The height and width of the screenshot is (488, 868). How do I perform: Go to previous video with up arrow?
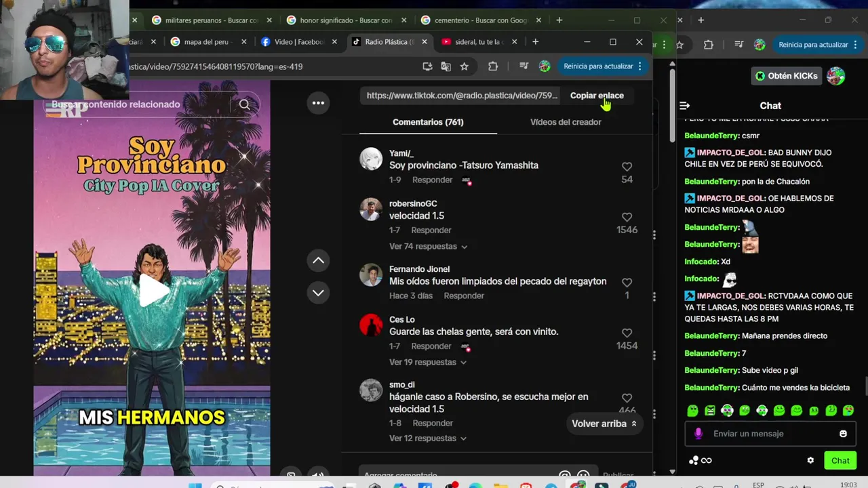pyautogui.click(x=318, y=260)
